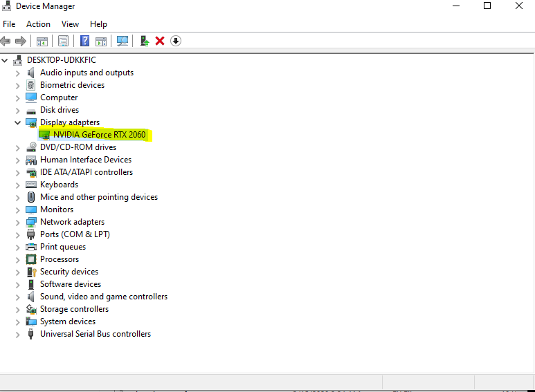Click the Device Manager title bar icon
This screenshot has width=535, height=392.
click(6, 6)
